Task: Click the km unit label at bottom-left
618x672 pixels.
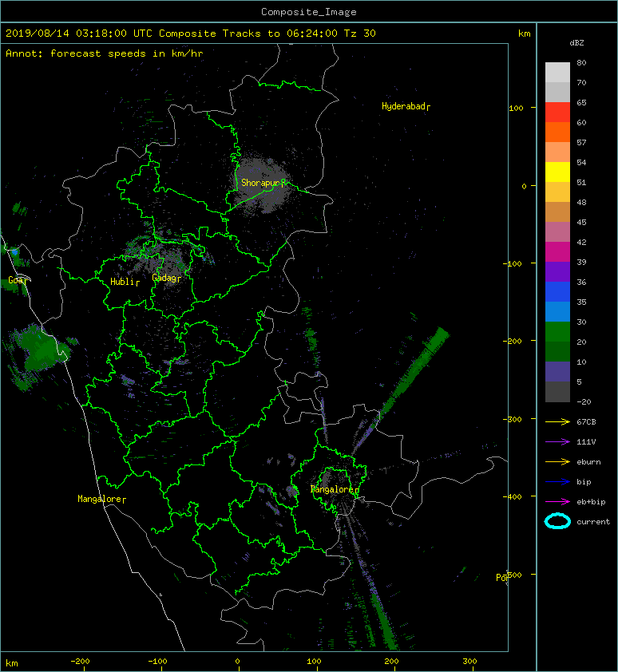Action: [x=12, y=663]
